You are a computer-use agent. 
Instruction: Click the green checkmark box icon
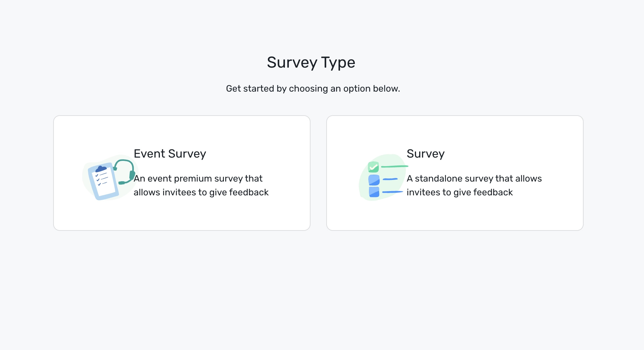coord(373,167)
